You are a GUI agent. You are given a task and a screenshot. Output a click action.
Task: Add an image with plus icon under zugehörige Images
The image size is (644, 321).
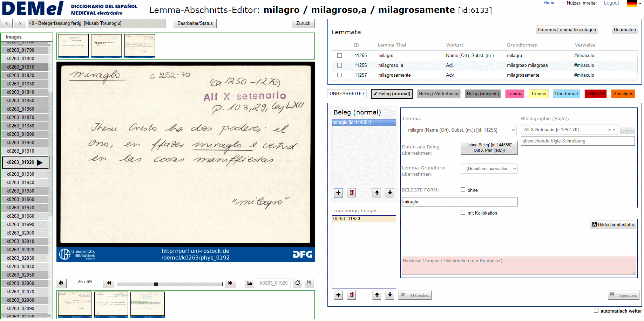[x=338, y=295]
